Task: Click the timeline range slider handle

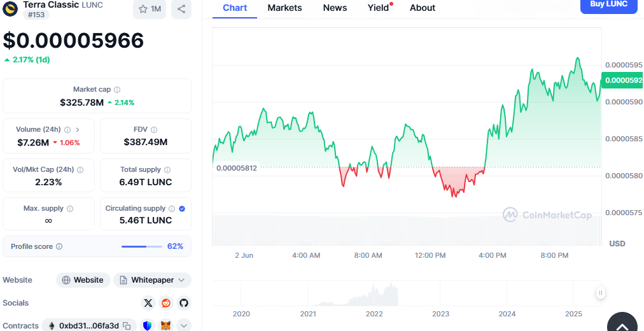Action: click(600, 293)
